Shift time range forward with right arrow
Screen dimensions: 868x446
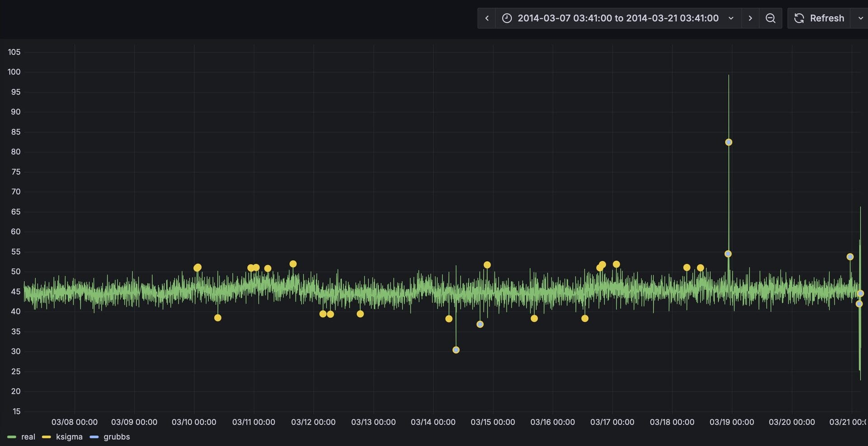point(750,18)
